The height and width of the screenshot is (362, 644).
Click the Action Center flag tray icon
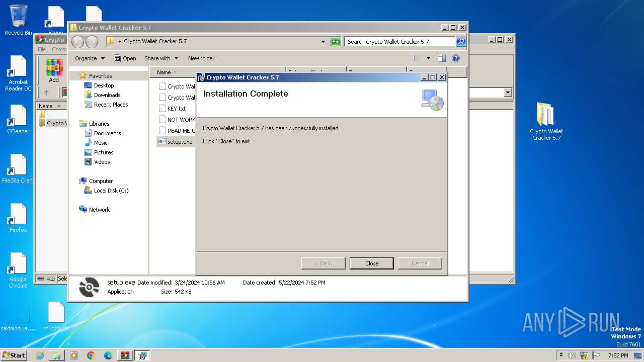pyautogui.click(x=596, y=355)
